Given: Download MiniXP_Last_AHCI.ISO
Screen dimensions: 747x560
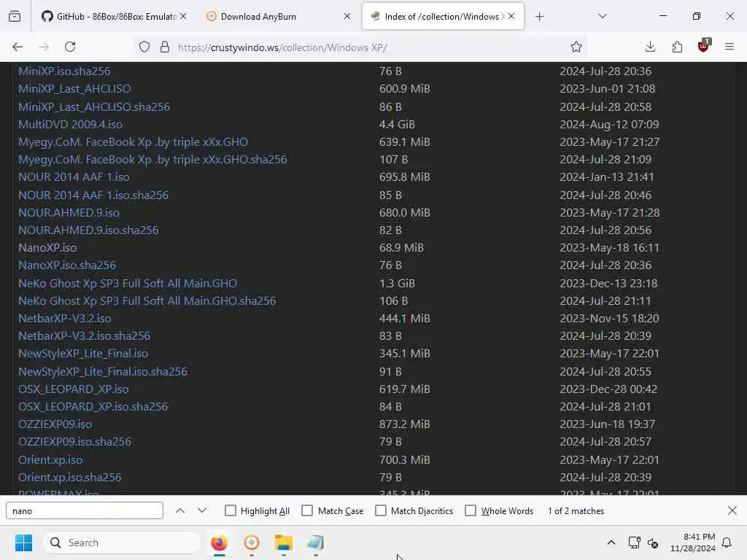Looking at the screenshot, I should (75, 88).
